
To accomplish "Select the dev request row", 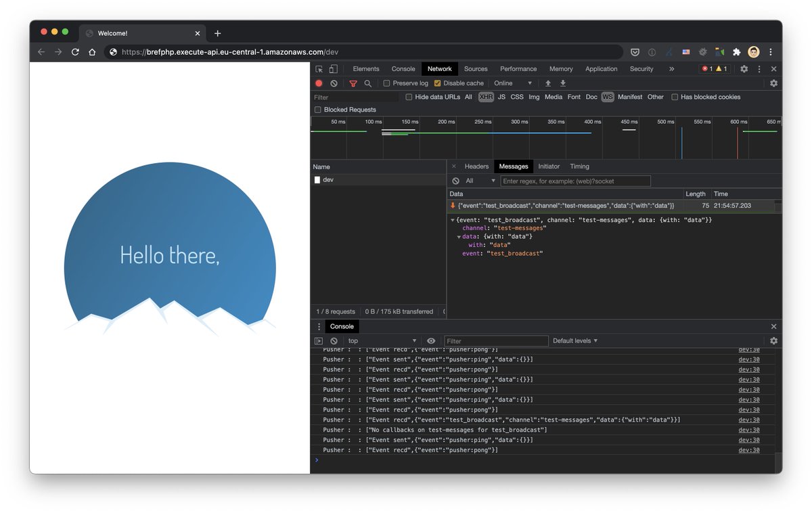I will 378,180.
